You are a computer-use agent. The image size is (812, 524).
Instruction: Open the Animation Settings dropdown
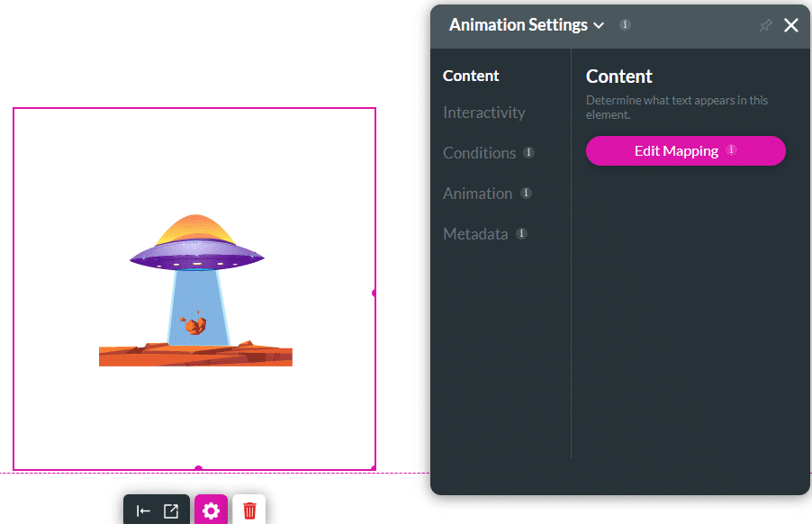[x=600, y=25]
